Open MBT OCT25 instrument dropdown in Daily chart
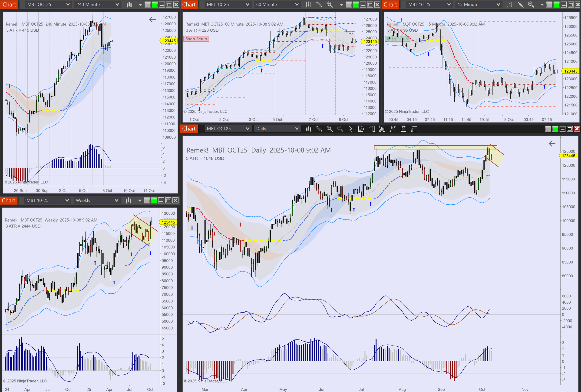581x392 pixels. click(228, 129)
